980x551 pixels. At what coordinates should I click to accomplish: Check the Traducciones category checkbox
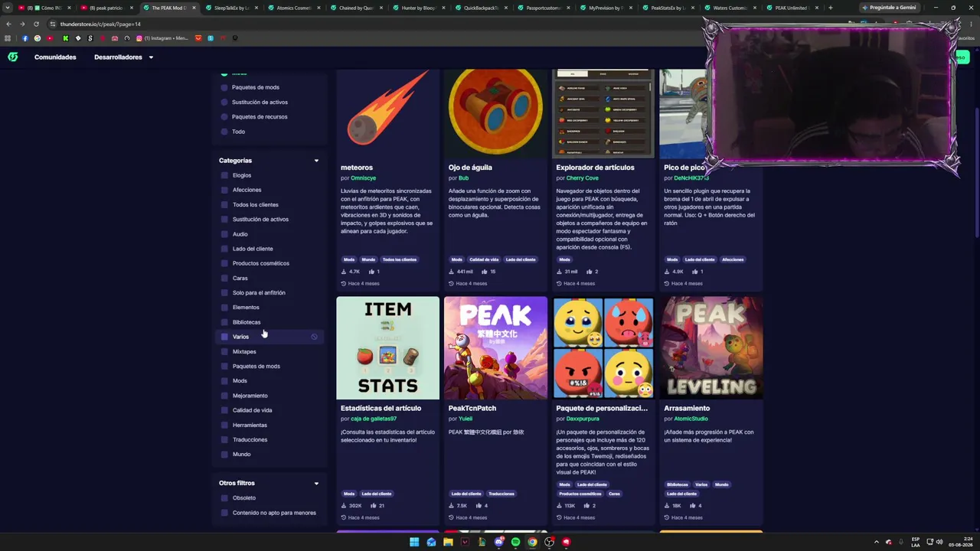coord(224,440)
